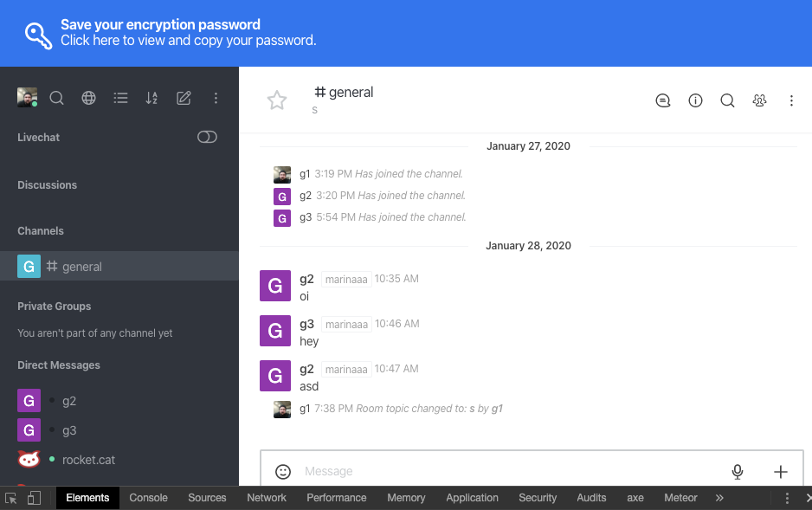Screen dimensions: 812x510
Task: Click the Channels section header
Action: coord(41,231)
